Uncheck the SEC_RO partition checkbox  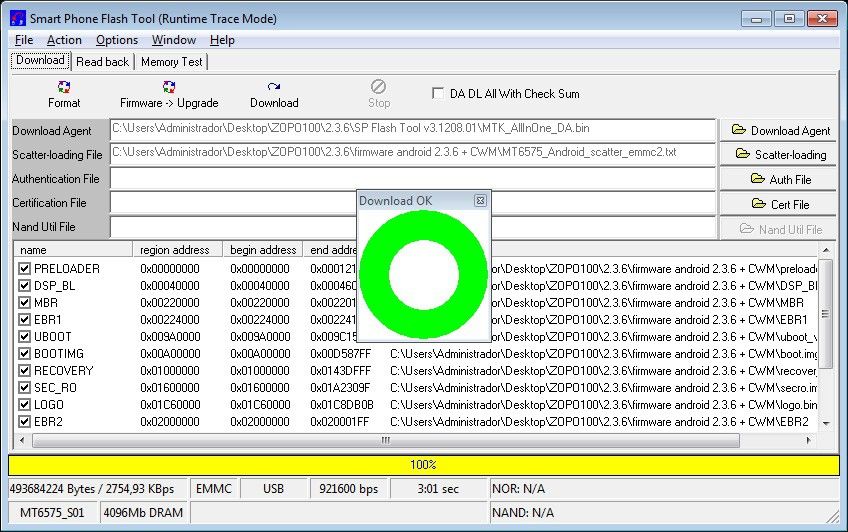(x=24, y=388)
